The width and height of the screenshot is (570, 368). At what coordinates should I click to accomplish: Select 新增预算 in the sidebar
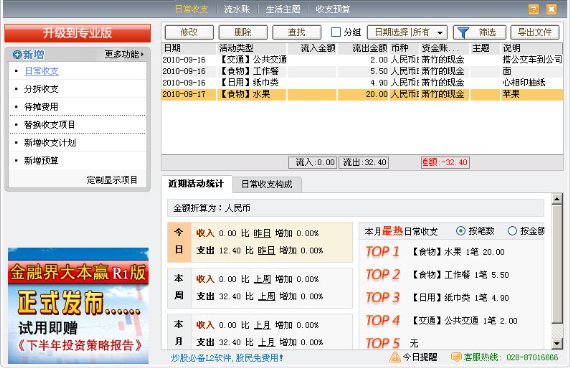41,160
